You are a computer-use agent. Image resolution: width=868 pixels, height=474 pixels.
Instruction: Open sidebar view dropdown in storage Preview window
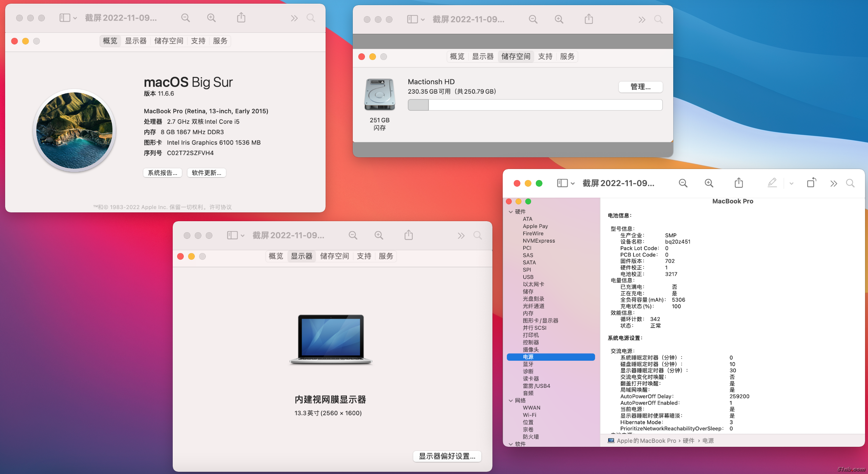point(416,19)
